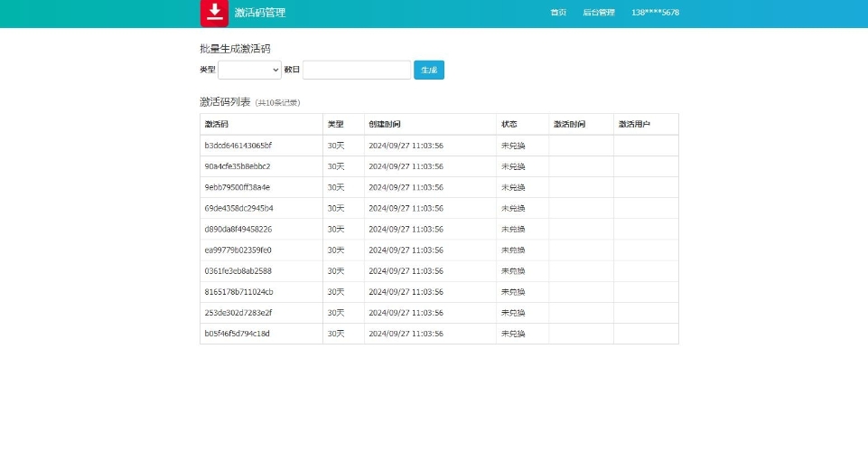Click the 激活码管理 header title
Screen dimensions: 868x453
(x=260, y=13)
